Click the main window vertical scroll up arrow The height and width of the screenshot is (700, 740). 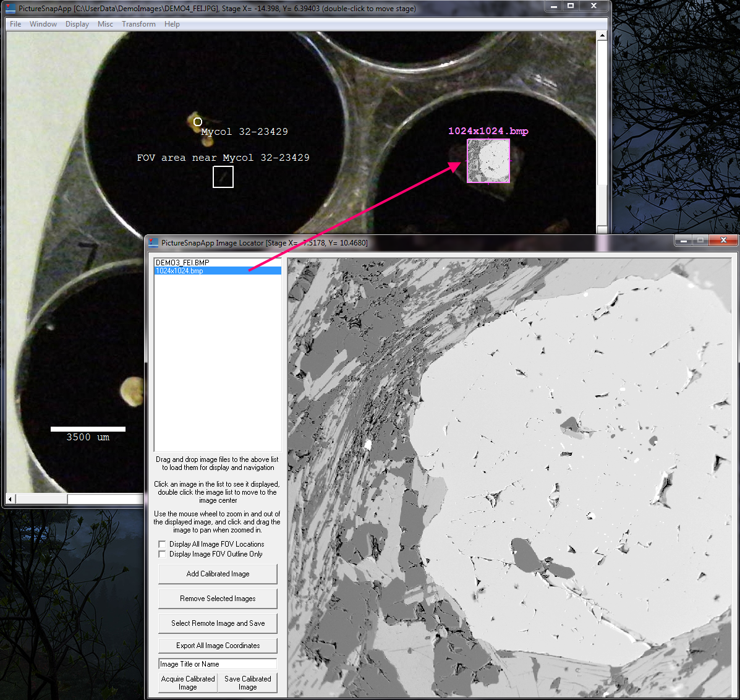[602, 36]
